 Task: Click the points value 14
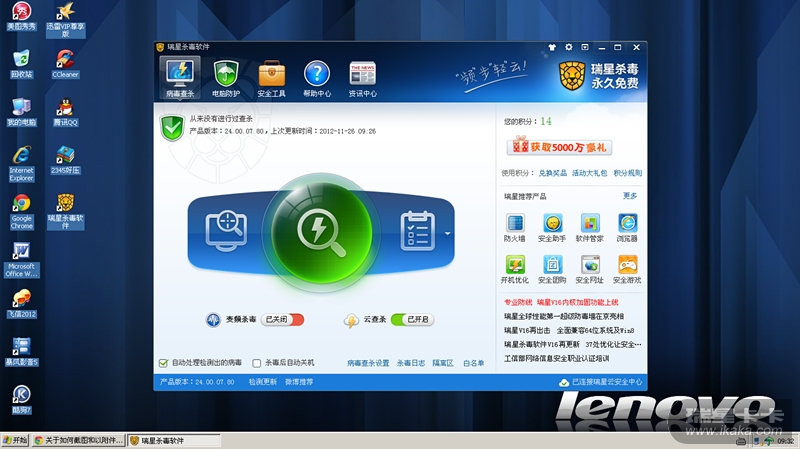[546, 121]
